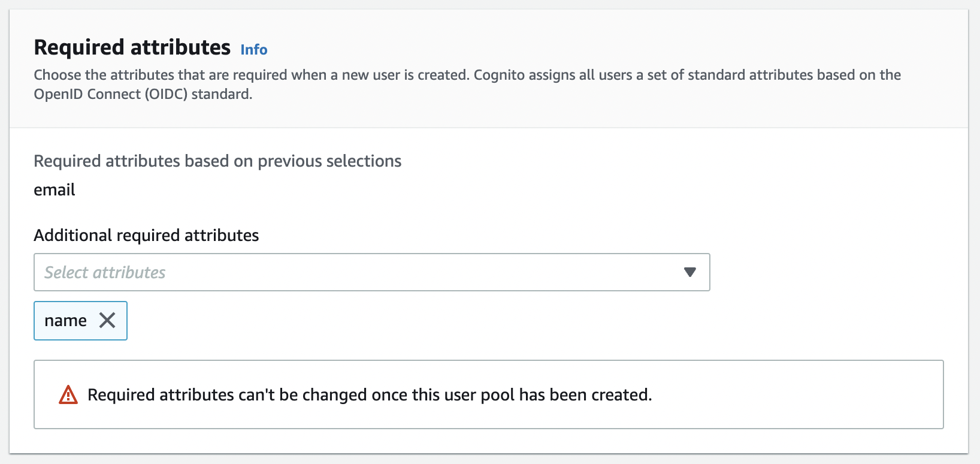Click the email required attribute value
The image size is (980, 464).
click(x=55, y=190)
